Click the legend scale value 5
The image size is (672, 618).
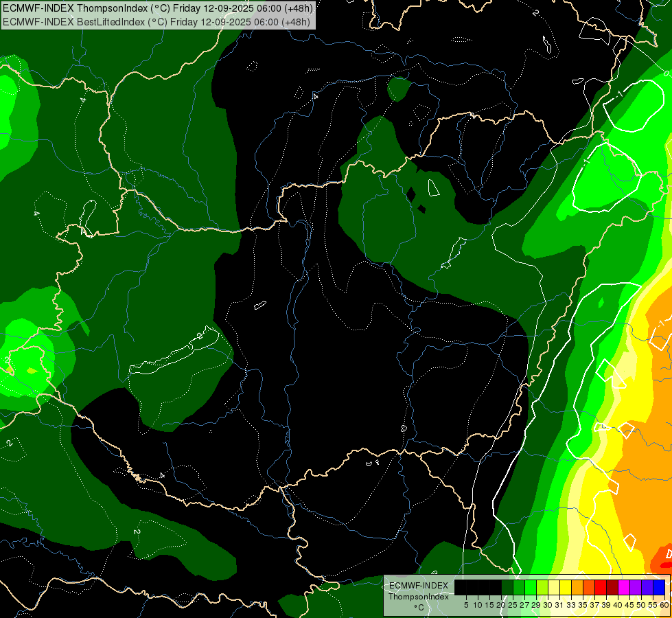466,605
